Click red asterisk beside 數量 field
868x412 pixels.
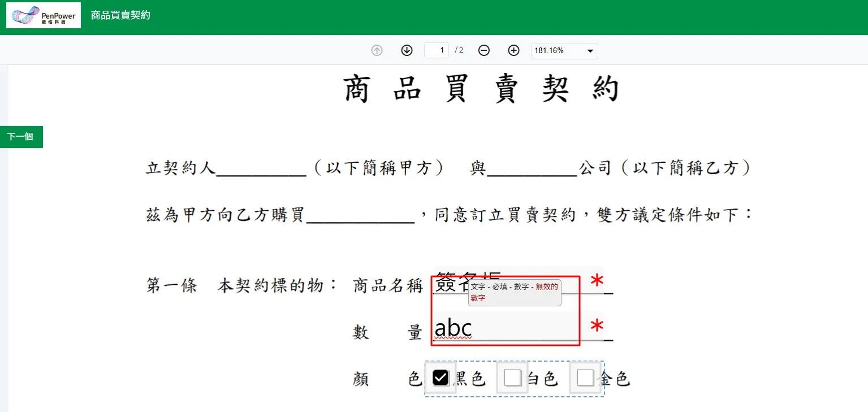(597, 327)
